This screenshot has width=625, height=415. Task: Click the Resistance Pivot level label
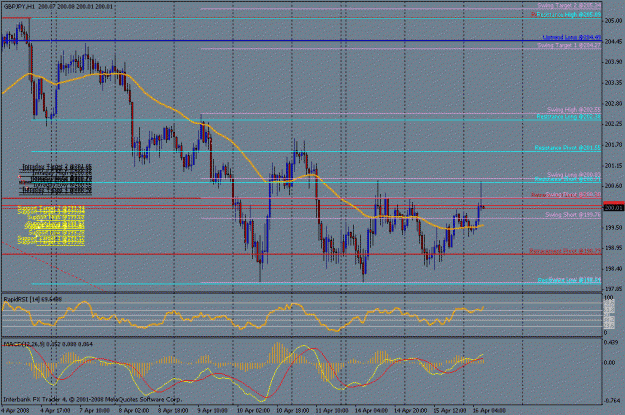568,148
